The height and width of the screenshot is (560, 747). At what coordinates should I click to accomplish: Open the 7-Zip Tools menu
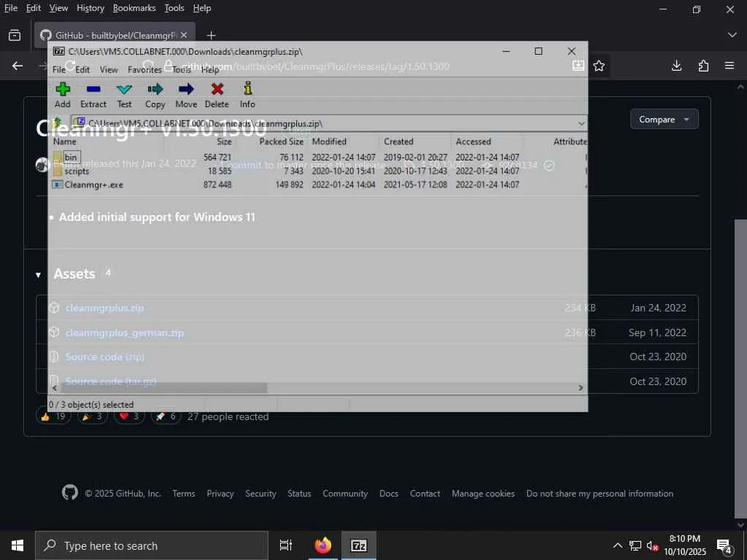point(182,69)
